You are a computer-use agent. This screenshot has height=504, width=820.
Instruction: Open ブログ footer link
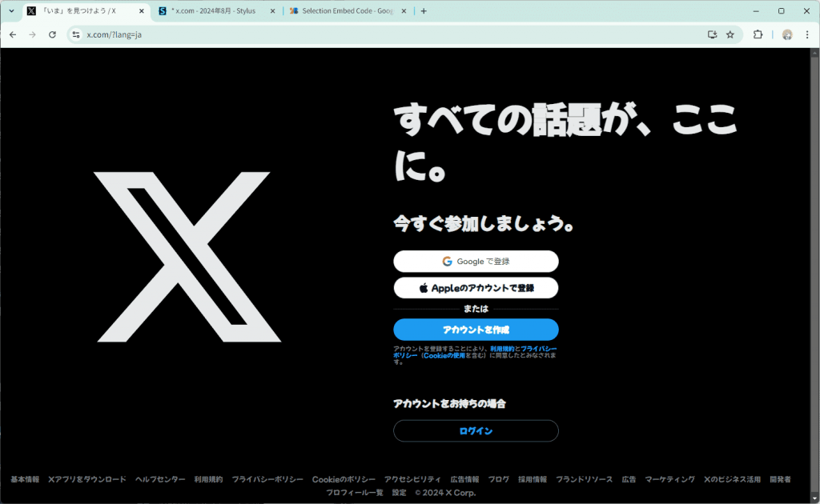498,479
